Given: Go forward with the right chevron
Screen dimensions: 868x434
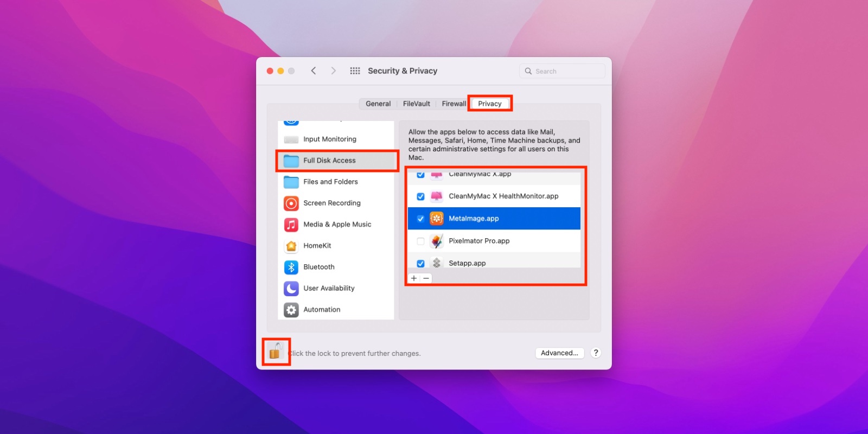Looking at the screenshot, I should tap(333, 71).
